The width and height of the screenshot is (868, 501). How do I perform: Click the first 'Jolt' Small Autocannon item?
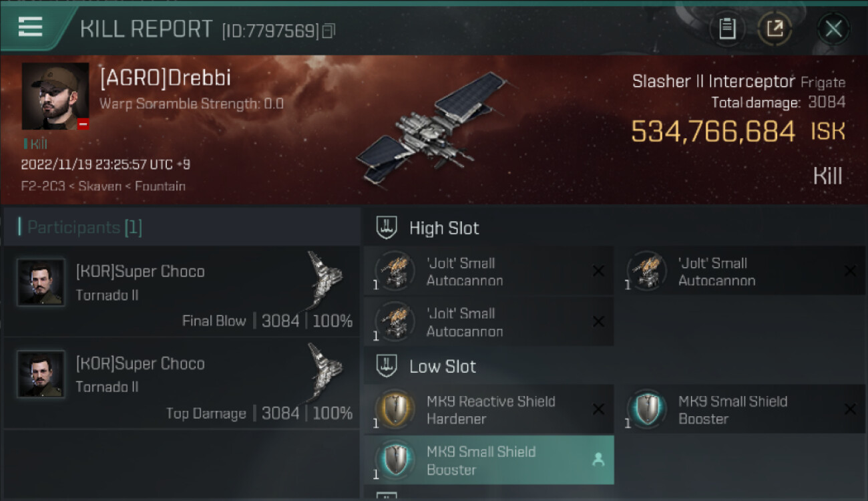[489, 271]
